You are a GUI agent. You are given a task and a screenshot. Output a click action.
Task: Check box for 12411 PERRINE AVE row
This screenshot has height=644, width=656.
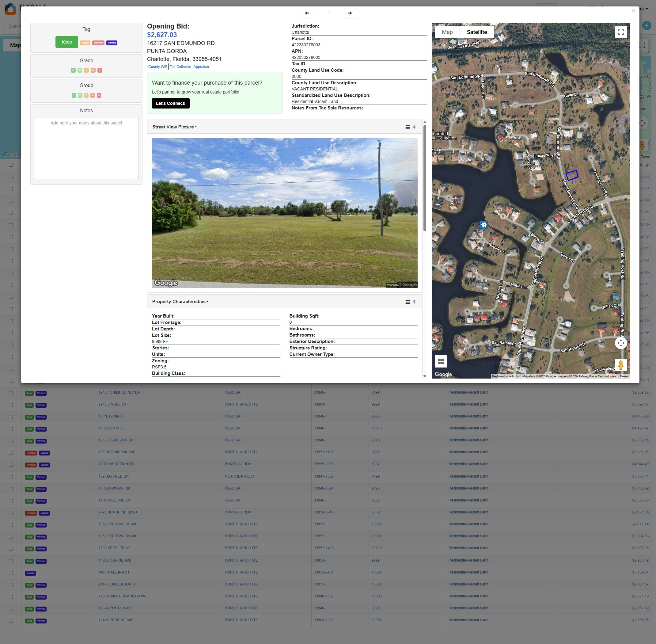[x=11, y=621]
